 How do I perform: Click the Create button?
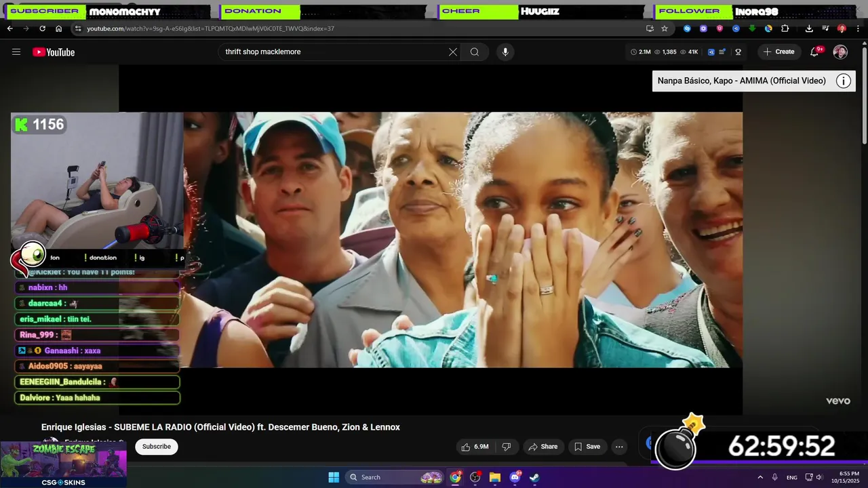point(778,52)
